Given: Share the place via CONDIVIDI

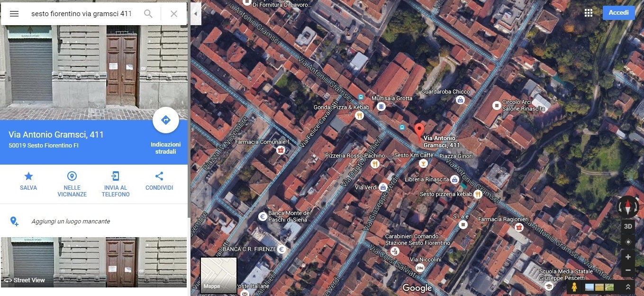Looking at the screenshot, I should point(159,181).
